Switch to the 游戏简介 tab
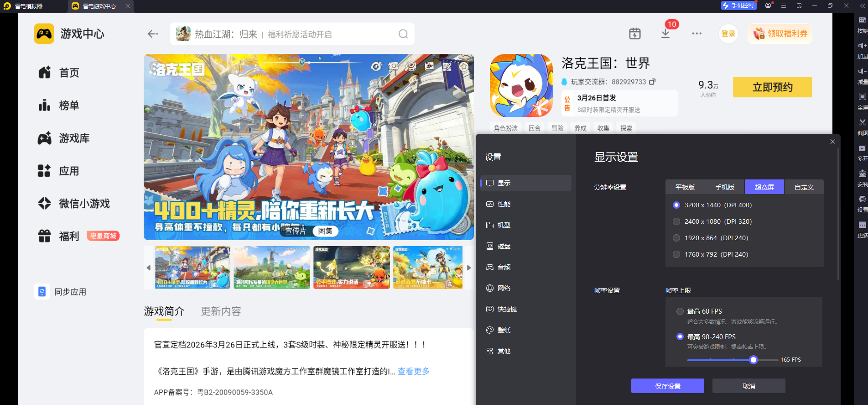Image resolution: width=868 pixels, height=405 pixels. point(164,311)
